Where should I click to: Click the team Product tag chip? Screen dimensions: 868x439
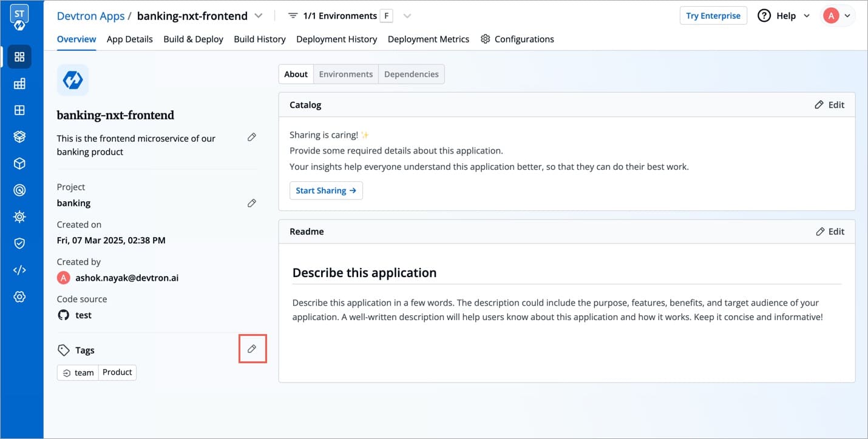coord(97,372)
